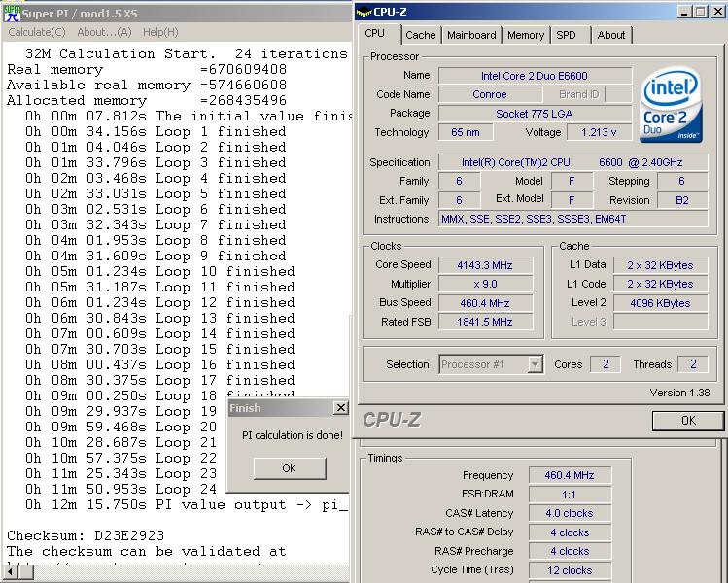Viewport: 728px width, 583px height.
Task: Click the Level 2 value 4096 KBytes
Action: click(660, 303)
